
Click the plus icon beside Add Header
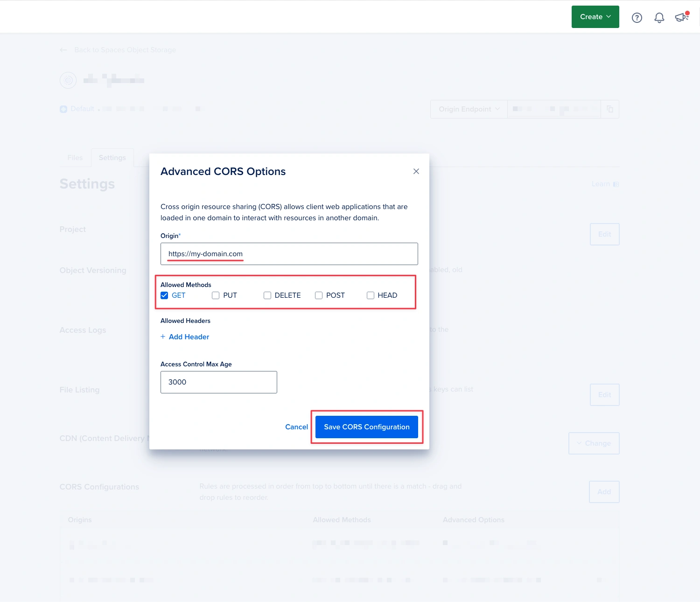pos(163,336)
